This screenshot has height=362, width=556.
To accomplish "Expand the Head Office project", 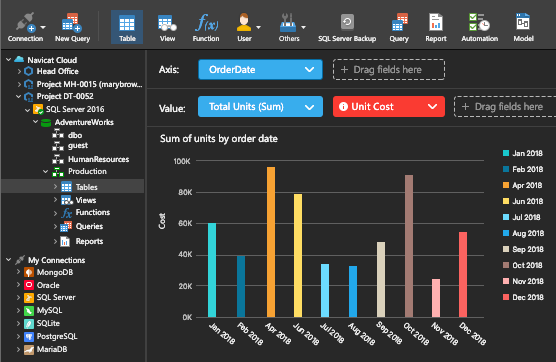I will (x=19, y=71).
